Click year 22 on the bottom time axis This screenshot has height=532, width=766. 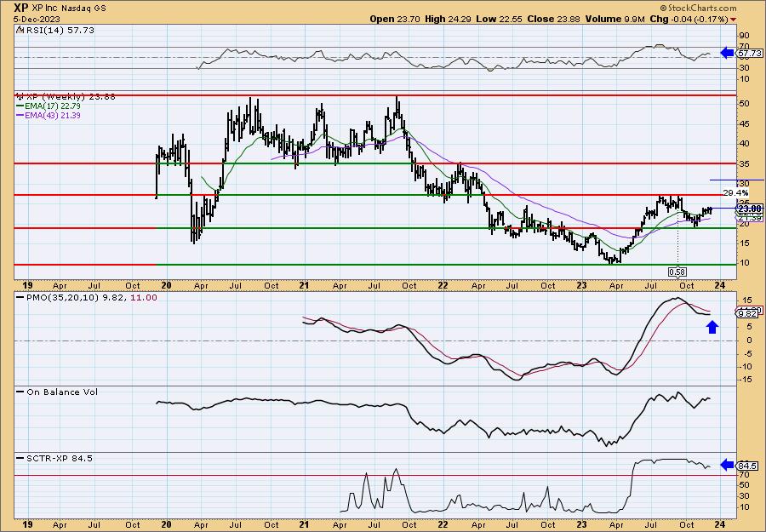point(443,524)
